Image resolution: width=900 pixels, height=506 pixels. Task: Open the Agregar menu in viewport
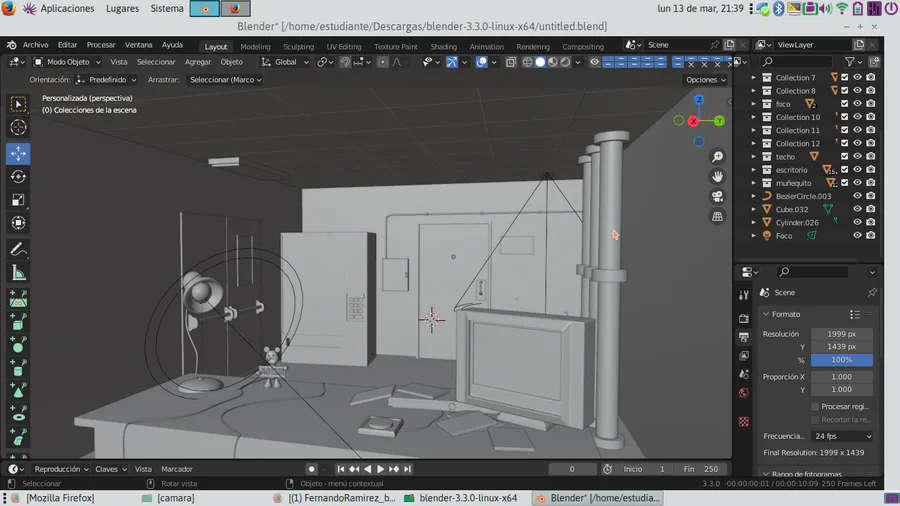(198, 62)
